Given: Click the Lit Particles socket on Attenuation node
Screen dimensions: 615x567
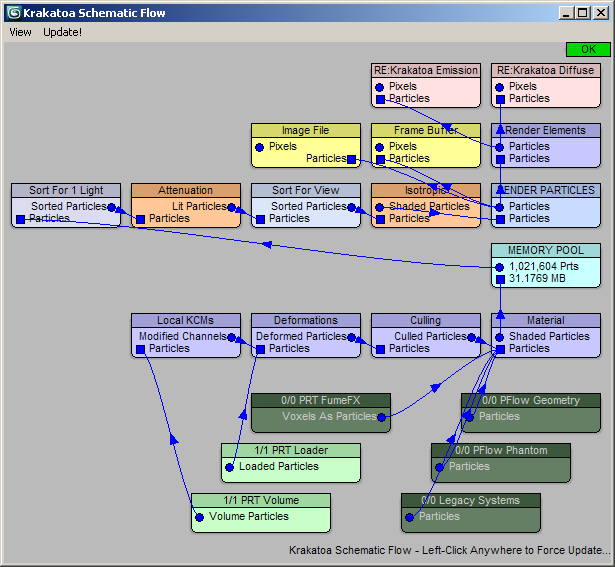Looking at the screenshot, I should point(232,207).
